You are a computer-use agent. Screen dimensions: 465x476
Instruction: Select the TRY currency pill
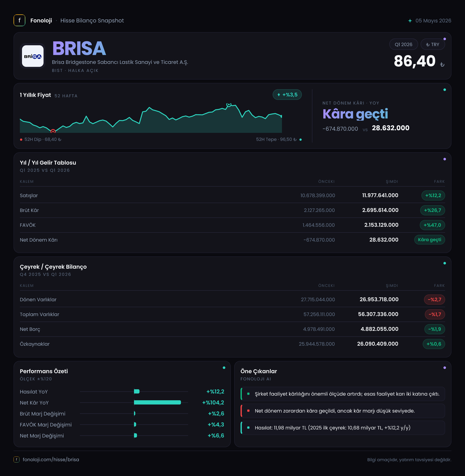[x=432, y=44]
